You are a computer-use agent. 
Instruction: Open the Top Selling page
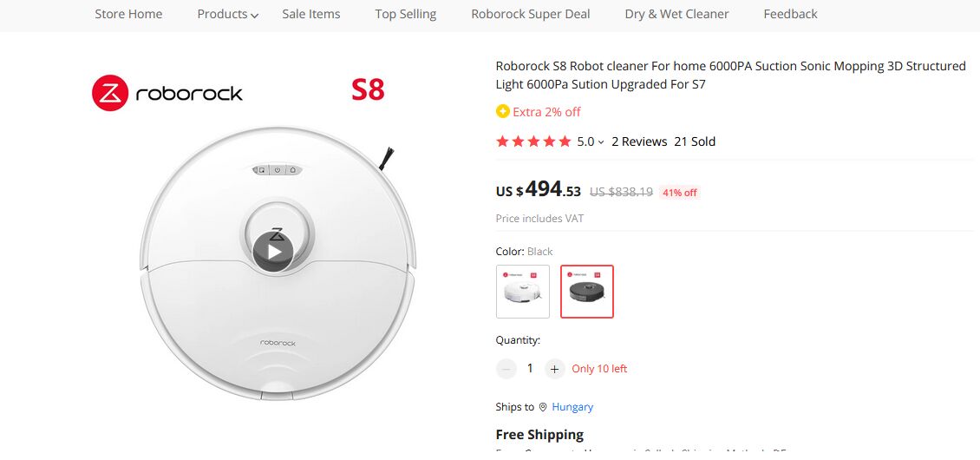(x=406, y=14)
